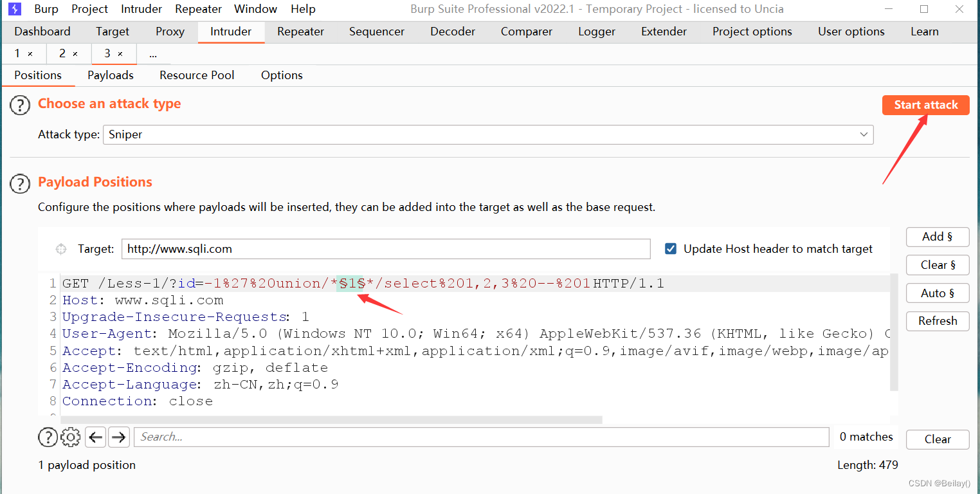The width and height of the screenshot is (980, 494).
Task: Open the Learn tab
Action: point(925,32)
